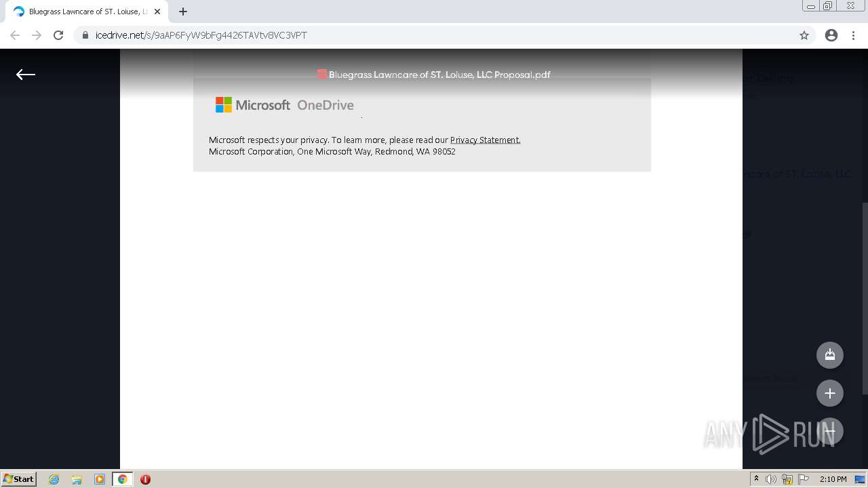Zoom in with the plus button
868x488 pixels.
point(829,393)
